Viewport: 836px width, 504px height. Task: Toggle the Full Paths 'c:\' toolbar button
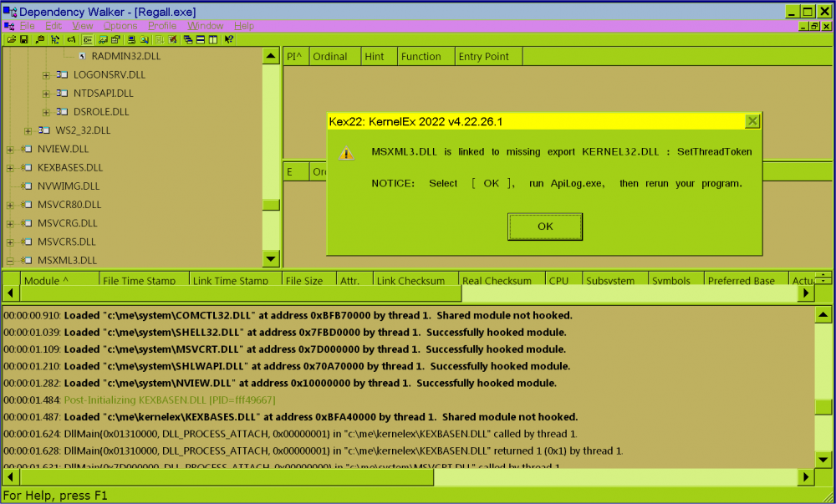pos(72,39)
